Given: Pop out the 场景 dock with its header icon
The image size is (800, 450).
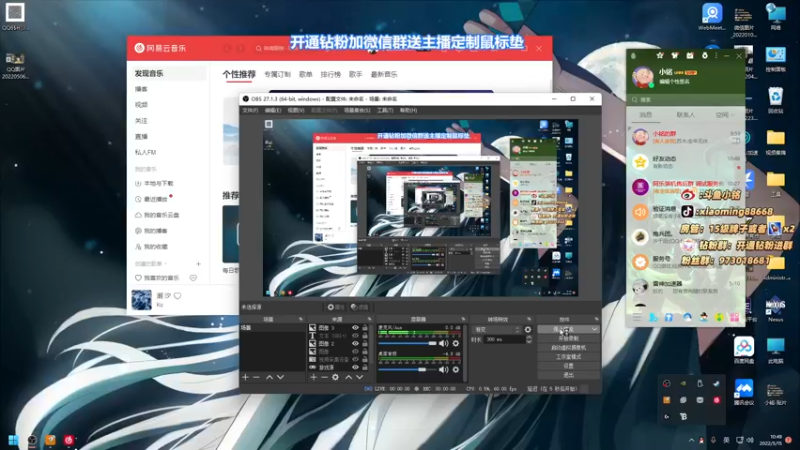Looking at the screenshot, I should pyautogui.click(x=301, y=319).
